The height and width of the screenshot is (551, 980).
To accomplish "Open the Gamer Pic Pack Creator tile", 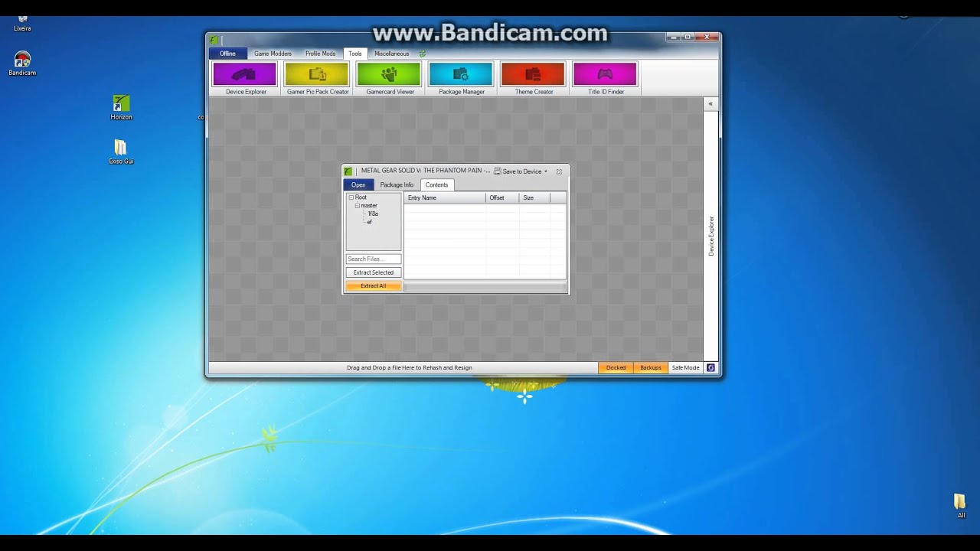I will click(317, 78).
